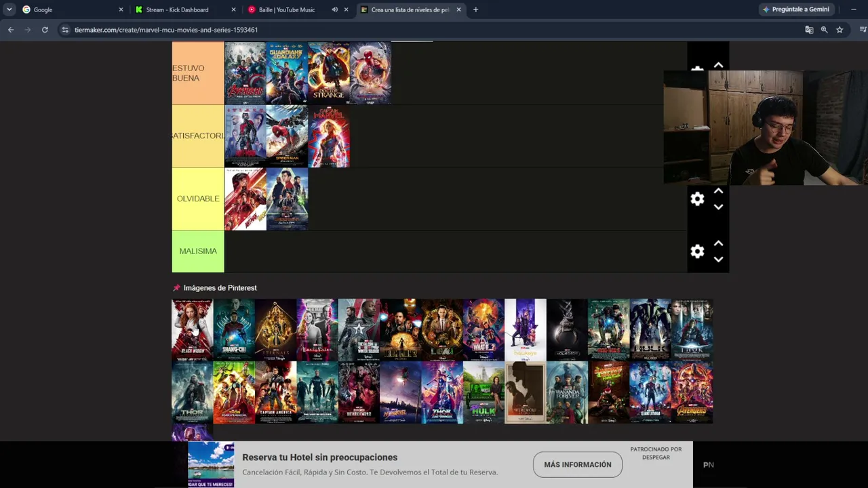Close the Google tab
Image resolution: width=868 pixels, height=488 pixels.
point(121,9)
